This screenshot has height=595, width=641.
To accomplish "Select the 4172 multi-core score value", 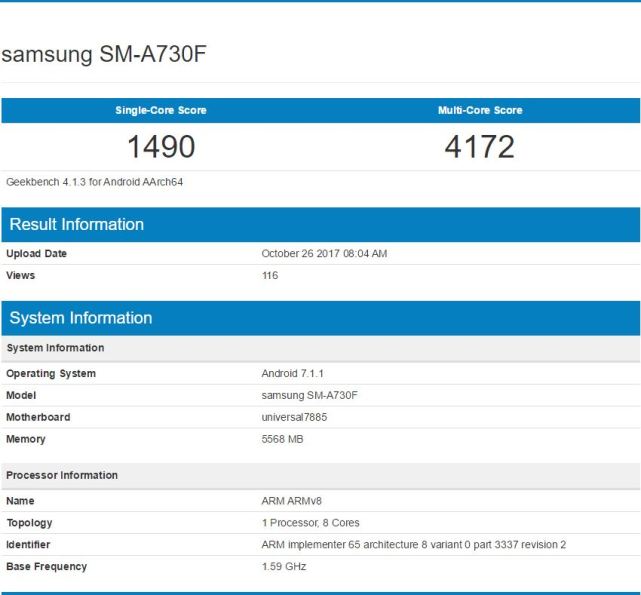I will point(480,147).
